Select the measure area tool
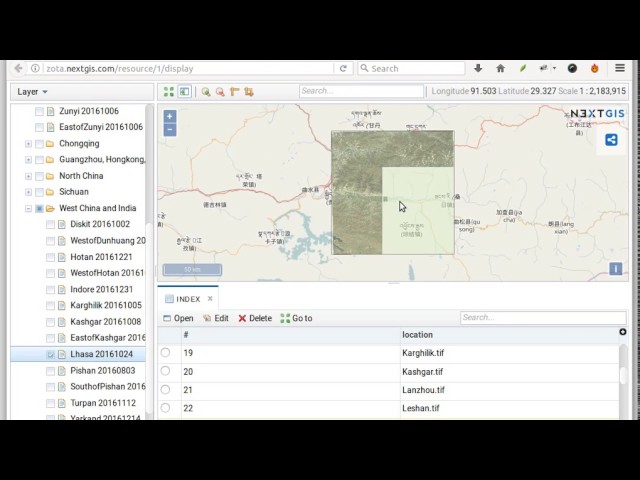 click(x=249, y=92)
